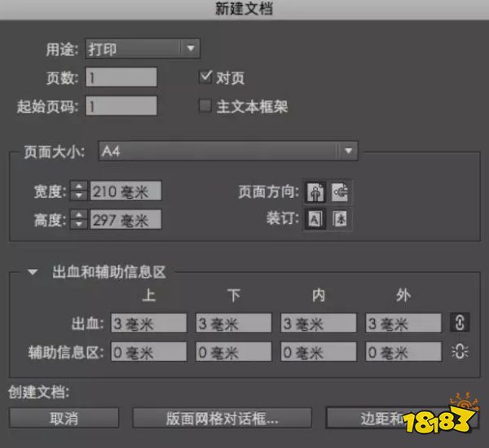Disable the 对页 facing pages checkbox
The image size is (489, 448).
coord(205,78)
